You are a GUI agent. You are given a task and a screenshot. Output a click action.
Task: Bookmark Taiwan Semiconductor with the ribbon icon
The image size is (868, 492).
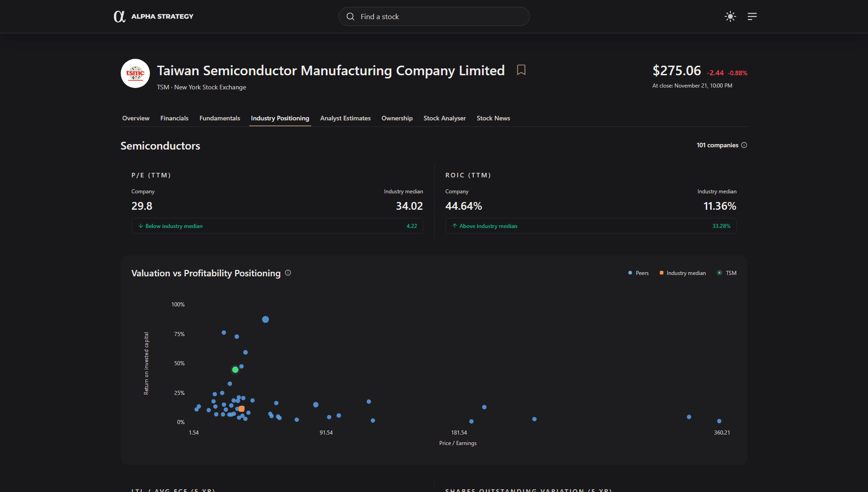click(521, 70)
